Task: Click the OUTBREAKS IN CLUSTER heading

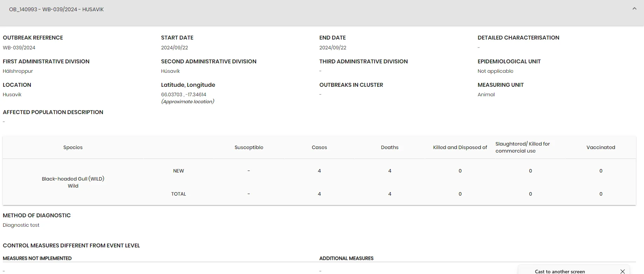Action: [351, 85]
